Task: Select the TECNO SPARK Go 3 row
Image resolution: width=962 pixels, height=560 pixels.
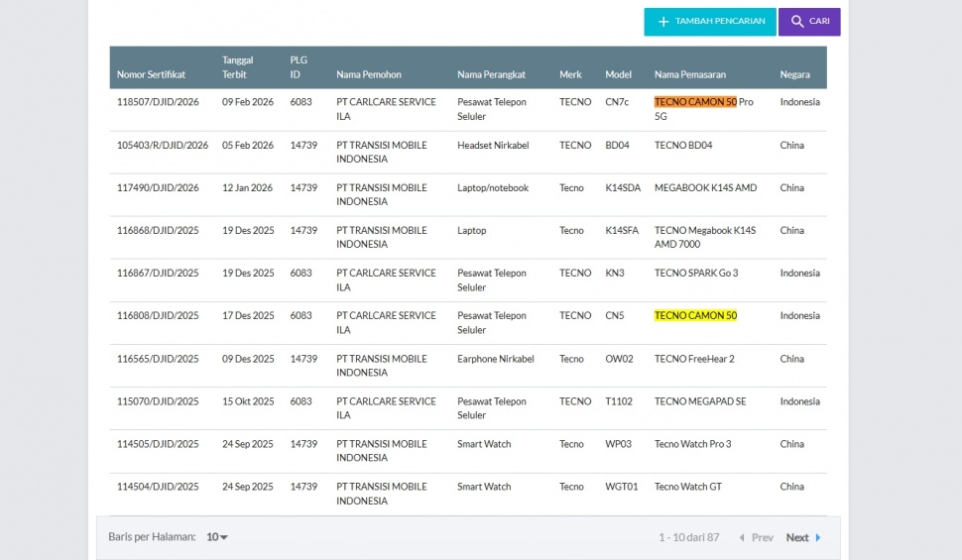Action: pos(695,274)
